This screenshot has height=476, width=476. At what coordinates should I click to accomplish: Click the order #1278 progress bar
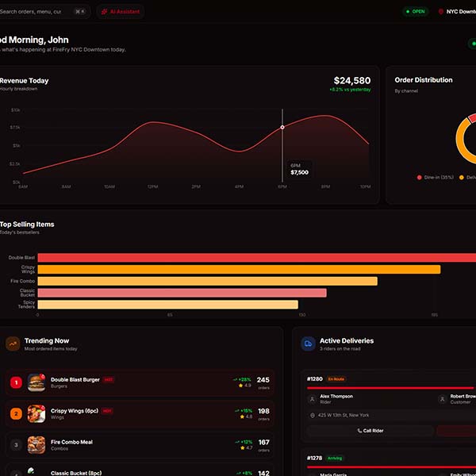[392, 467]
